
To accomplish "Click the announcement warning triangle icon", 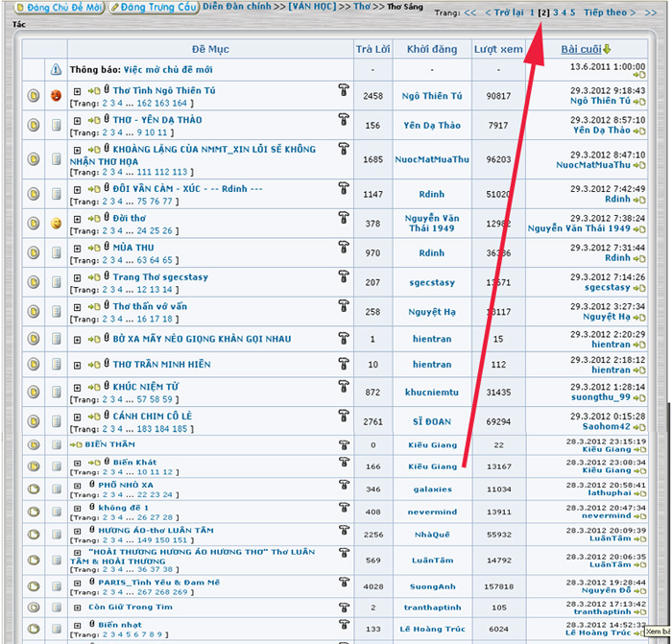I will click(x=56, y=69).
